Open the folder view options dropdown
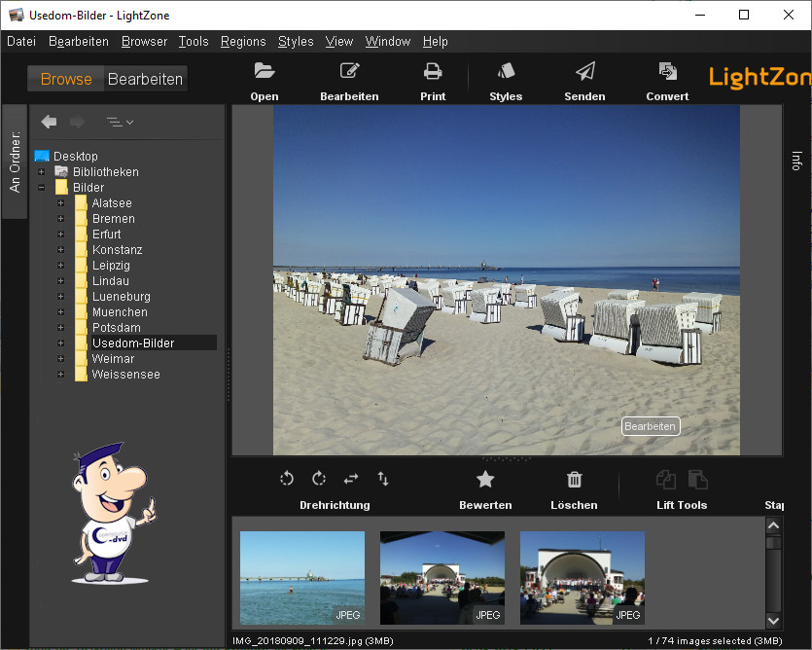The height and width of the screenshot is (650, 812). (x=120, y=122)
